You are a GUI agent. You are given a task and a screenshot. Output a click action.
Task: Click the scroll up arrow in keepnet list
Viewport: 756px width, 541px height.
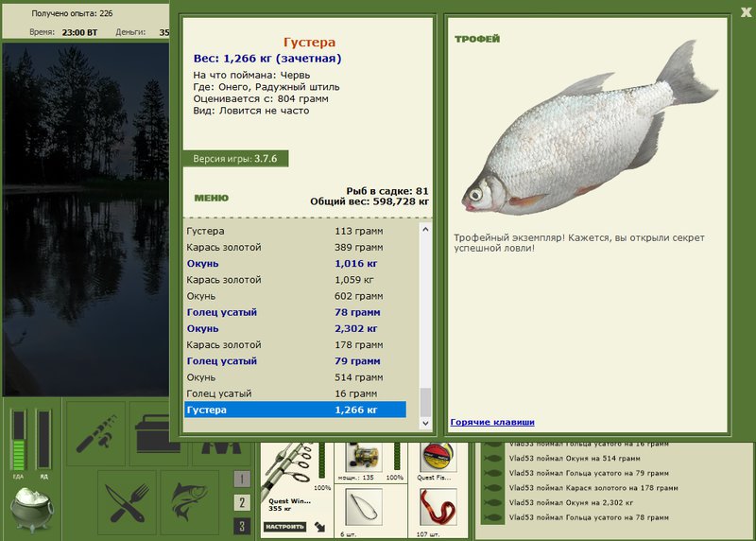pos(425,230)
